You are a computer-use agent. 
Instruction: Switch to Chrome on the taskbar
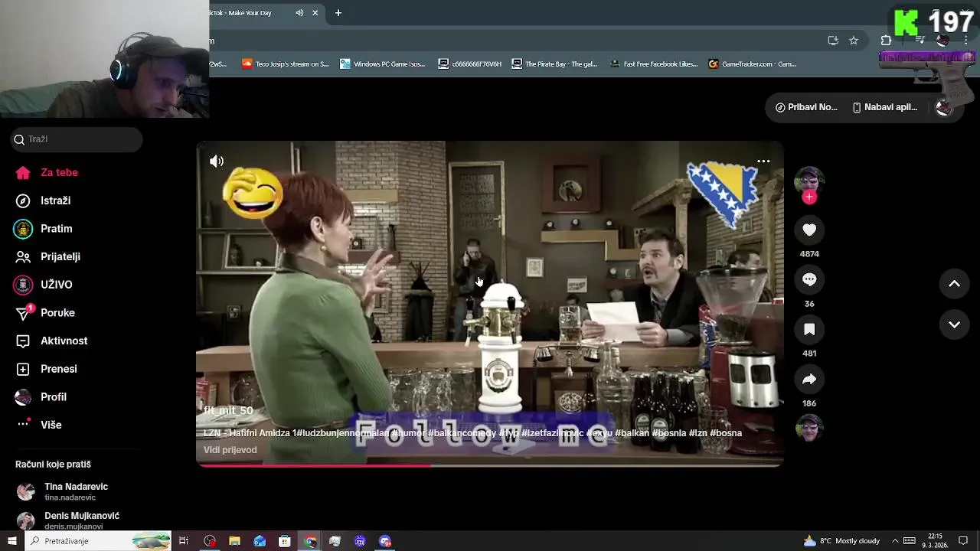(310, 541)
